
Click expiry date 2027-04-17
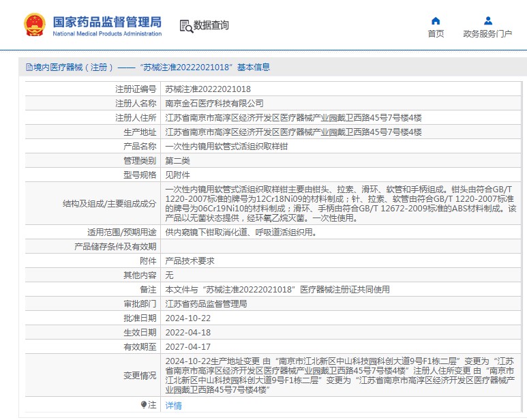point(188,347)
